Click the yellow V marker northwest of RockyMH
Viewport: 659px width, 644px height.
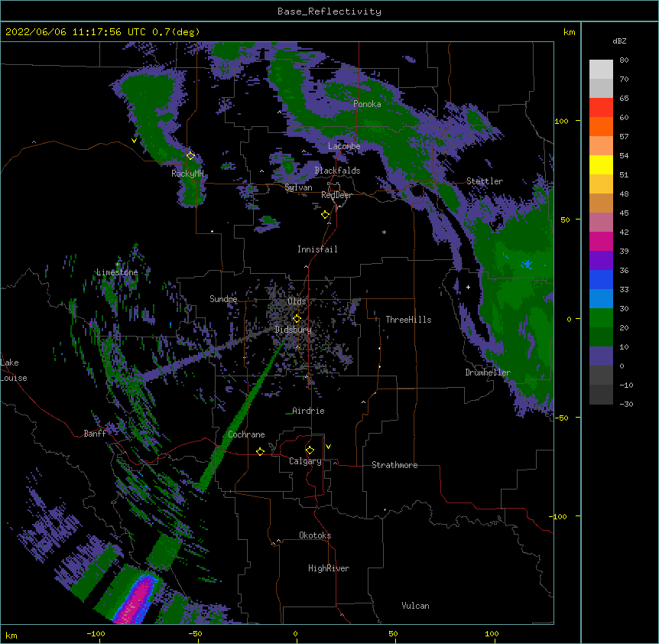(134, 141)
